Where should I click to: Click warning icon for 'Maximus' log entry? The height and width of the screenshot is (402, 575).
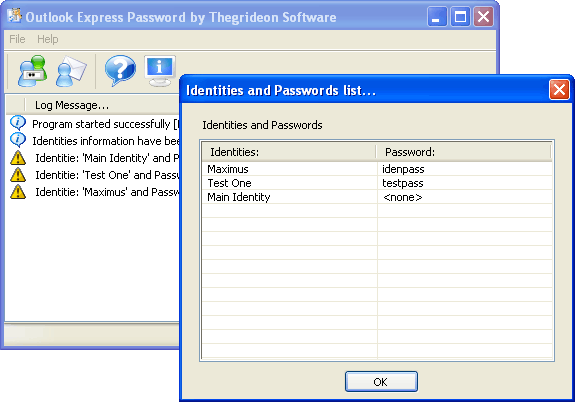(18, 191)
